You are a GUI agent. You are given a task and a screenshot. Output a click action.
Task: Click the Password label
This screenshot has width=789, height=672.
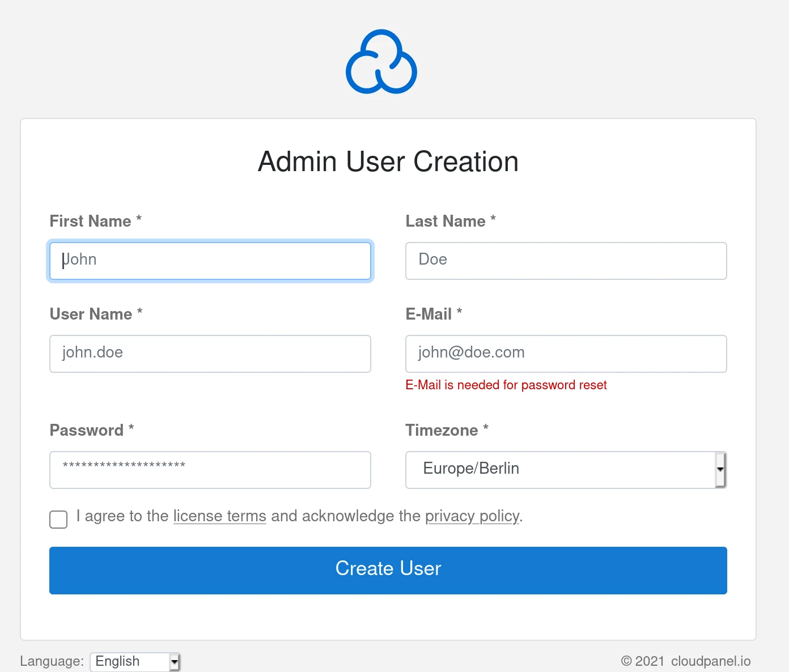(x=92, y=430)
